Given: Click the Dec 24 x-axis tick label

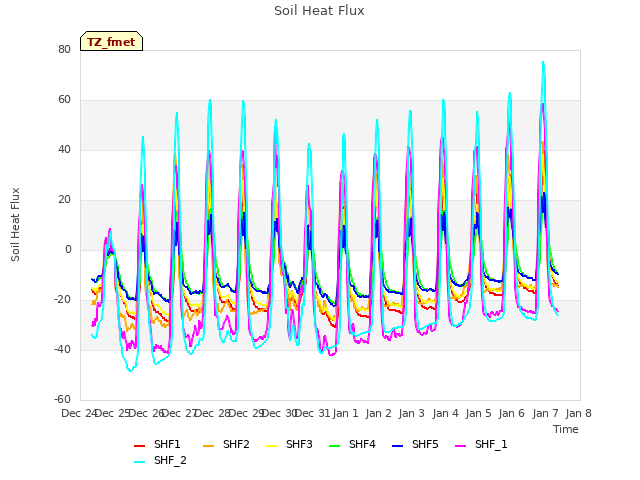Looking at the screenshot, I should tap(79, 413).
